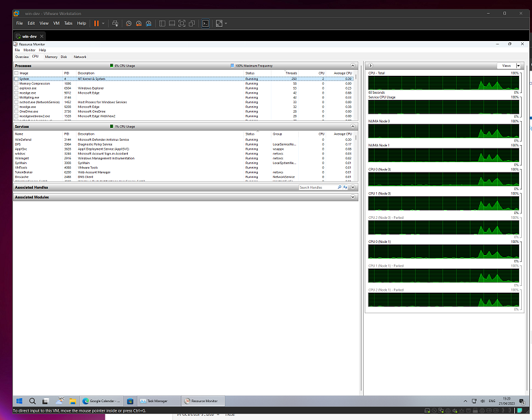Open the VMware File menu
Image resolution: width=532 pixels, height=420 pixels.
(x=19, y=23)
